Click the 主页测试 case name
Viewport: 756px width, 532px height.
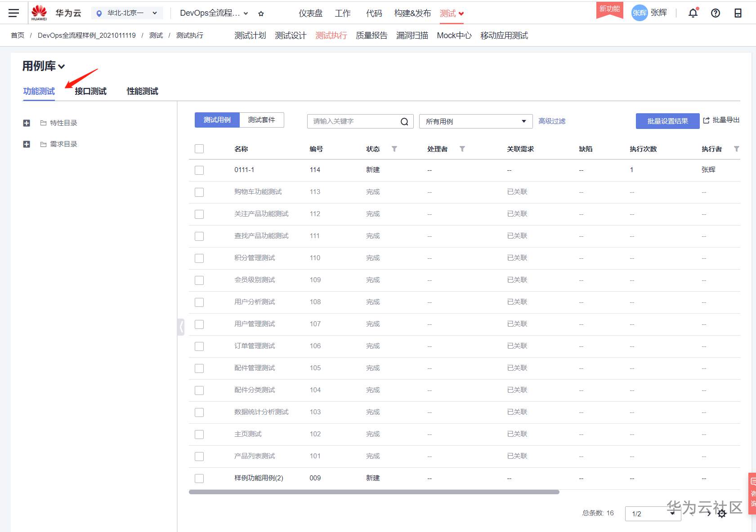pyautogui.click(x=248, y=434)
